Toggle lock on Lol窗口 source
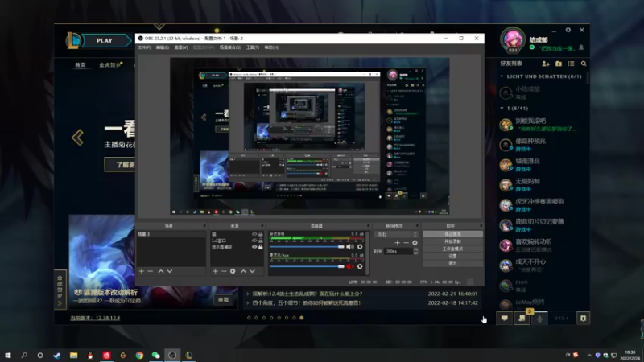Image resolution: width=644 pixels, height=362 pixels. click(260, 241)
